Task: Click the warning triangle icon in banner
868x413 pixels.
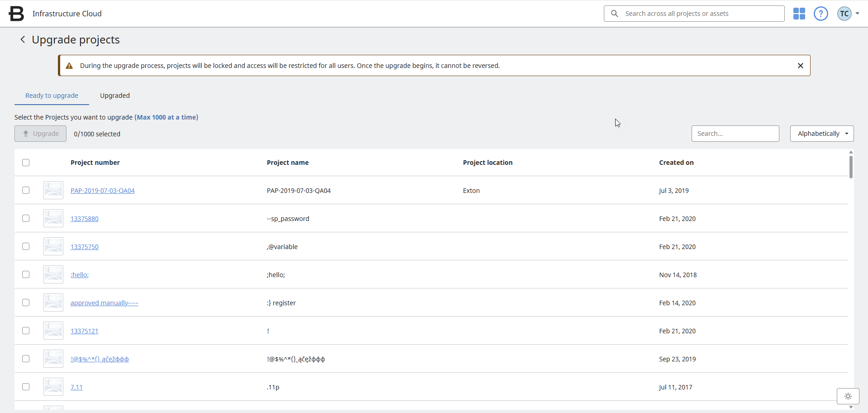Action: pos(69,66)
